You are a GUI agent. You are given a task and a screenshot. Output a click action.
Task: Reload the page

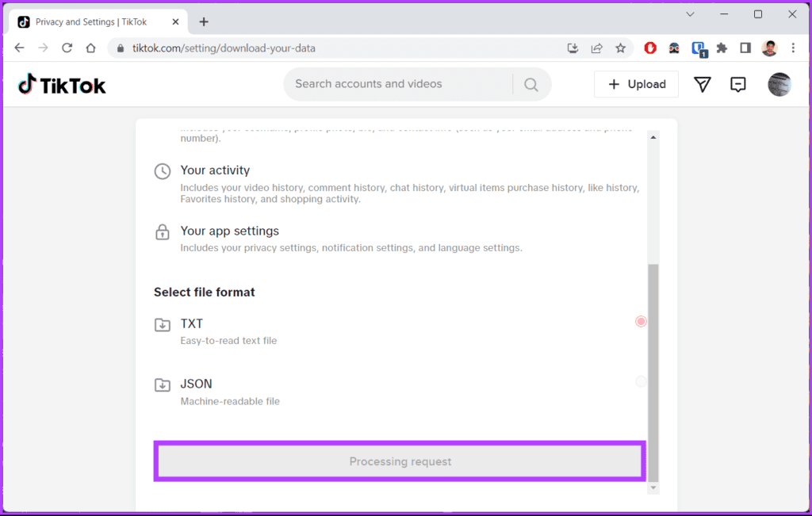[67, 48]
